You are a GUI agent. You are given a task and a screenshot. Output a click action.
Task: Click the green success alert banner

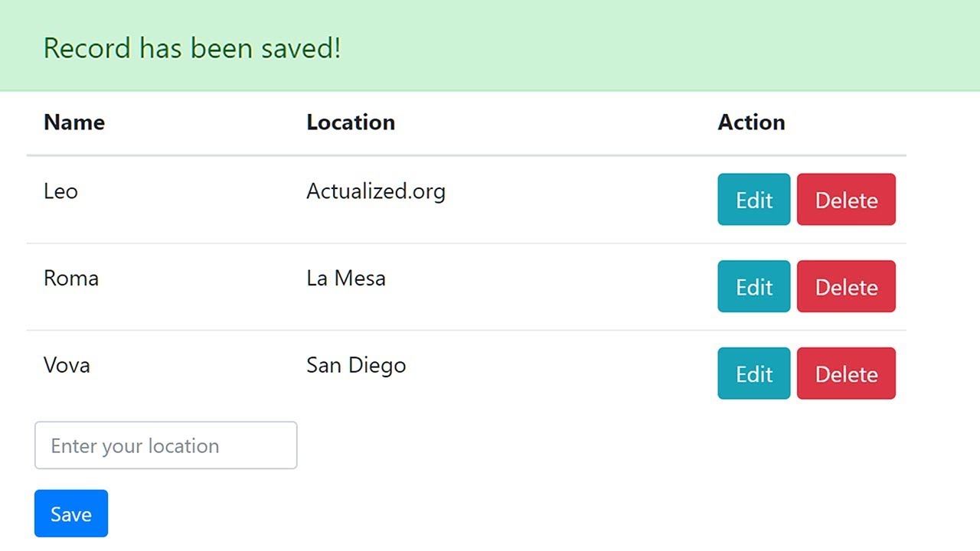coord(612,46)
